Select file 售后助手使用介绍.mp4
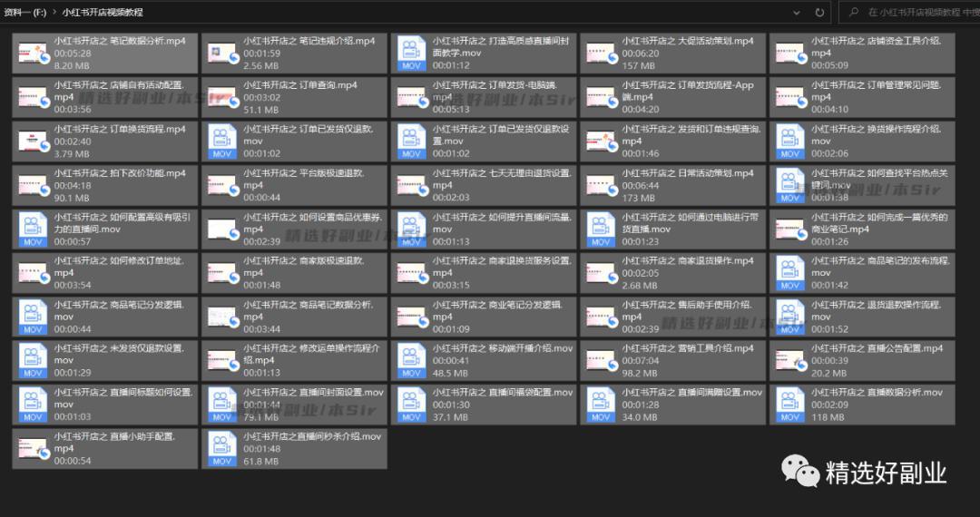The image size is (980, 517). [x=673, y=317]
